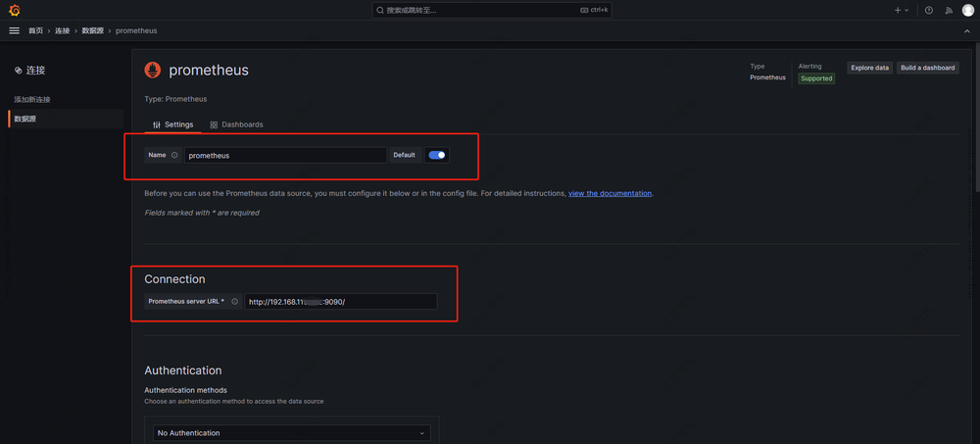Open view the documentation link
Image resolution: width=980 pixels, height=444 pixels.
click(x=610, y=194)
